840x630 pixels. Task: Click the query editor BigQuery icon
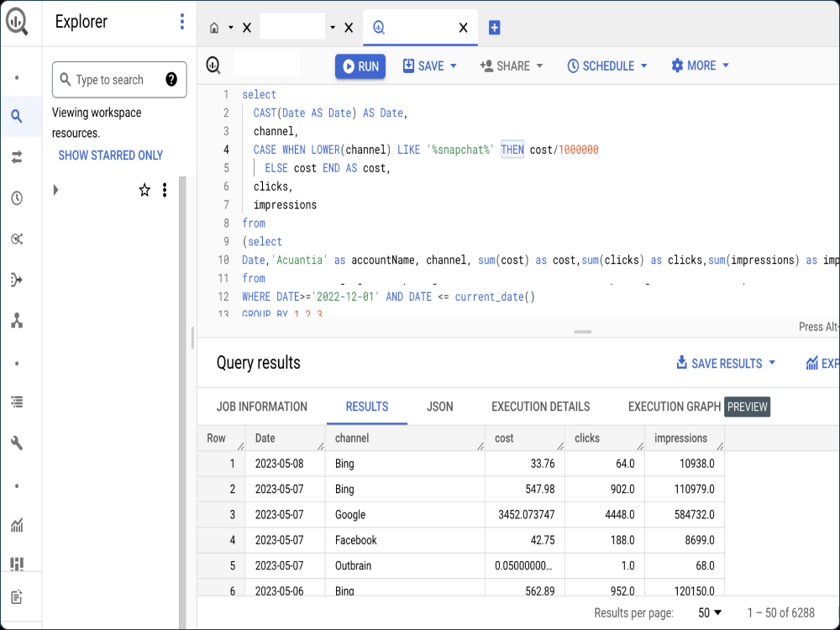[213, 66]
